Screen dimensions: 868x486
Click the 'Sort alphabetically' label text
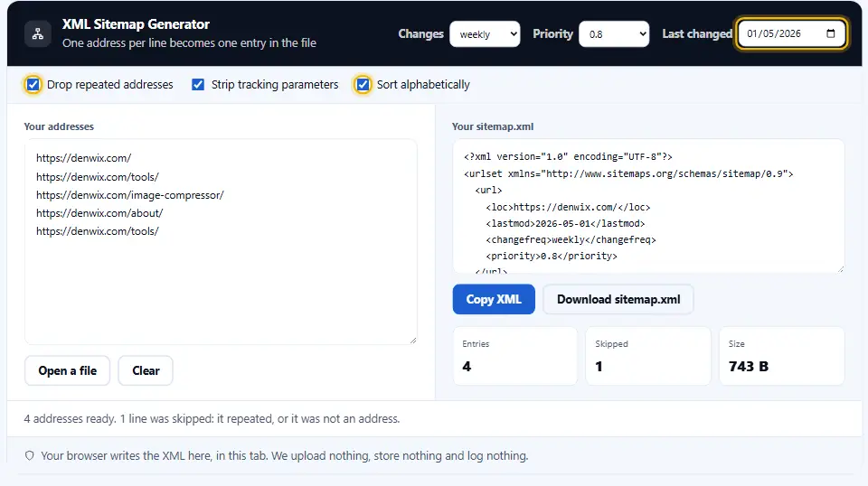click(423, 85)
